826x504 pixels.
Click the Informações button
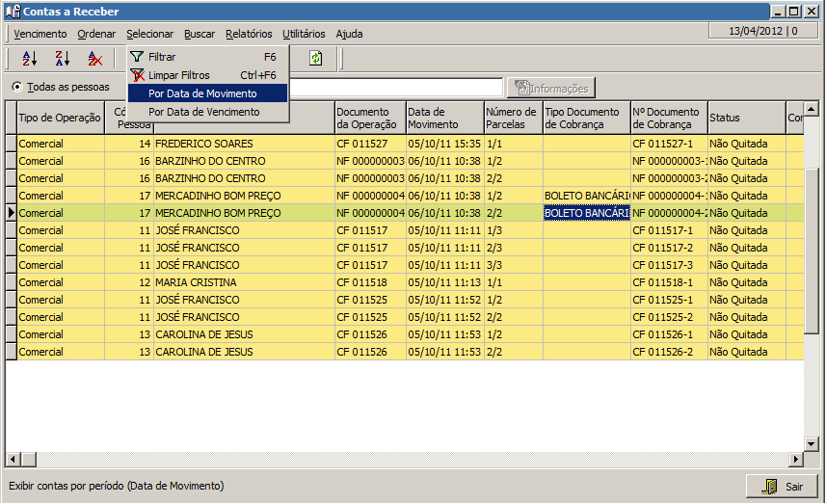coord(551,89)
